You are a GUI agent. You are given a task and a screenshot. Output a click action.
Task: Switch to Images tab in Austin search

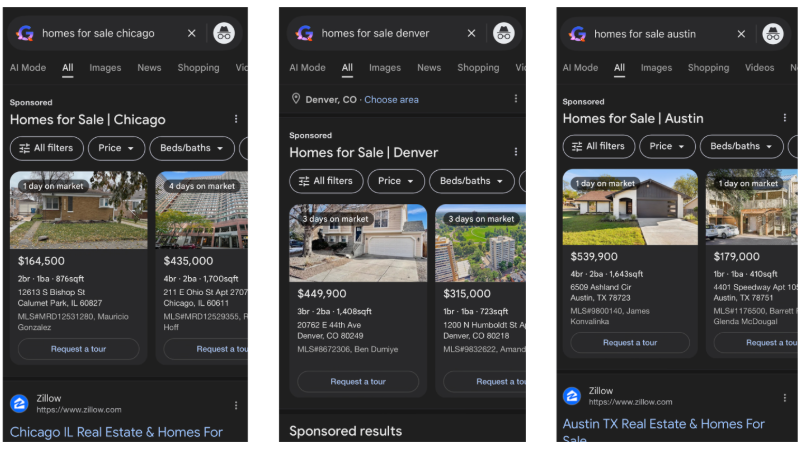(656, 68)
